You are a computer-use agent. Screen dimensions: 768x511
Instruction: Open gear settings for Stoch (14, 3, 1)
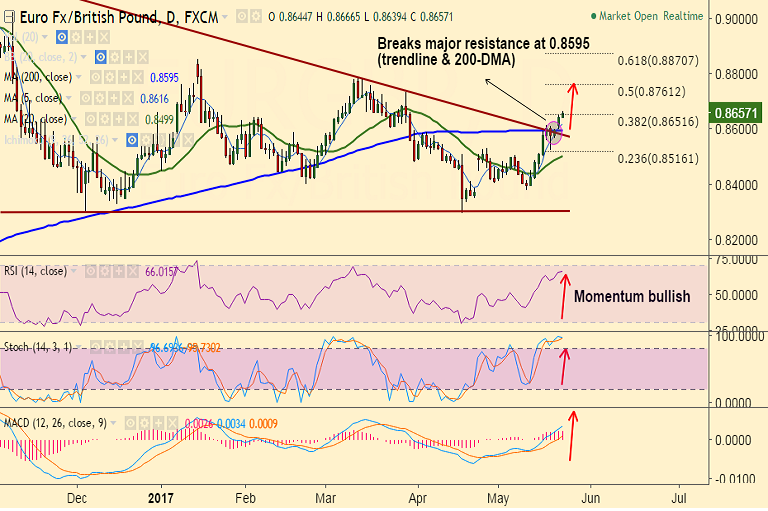point(110,347)
